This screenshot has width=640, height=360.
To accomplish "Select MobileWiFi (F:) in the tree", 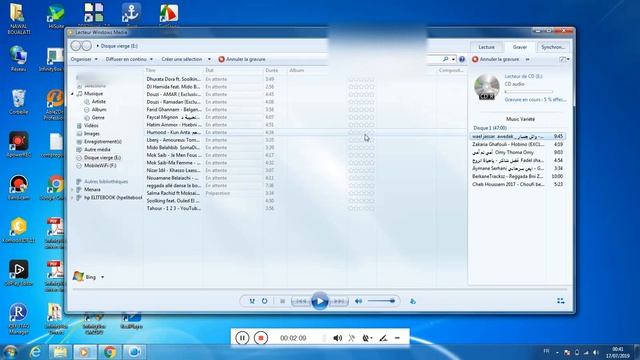I will (96, 166).
